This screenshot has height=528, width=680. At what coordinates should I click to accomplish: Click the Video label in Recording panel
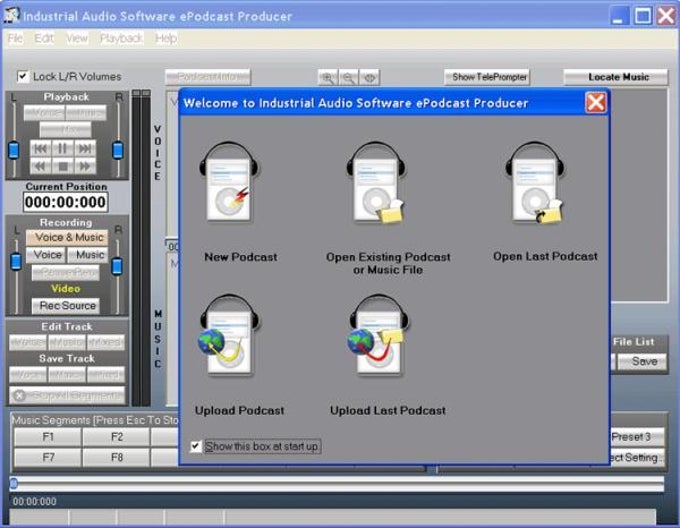[x=66, y=289]
